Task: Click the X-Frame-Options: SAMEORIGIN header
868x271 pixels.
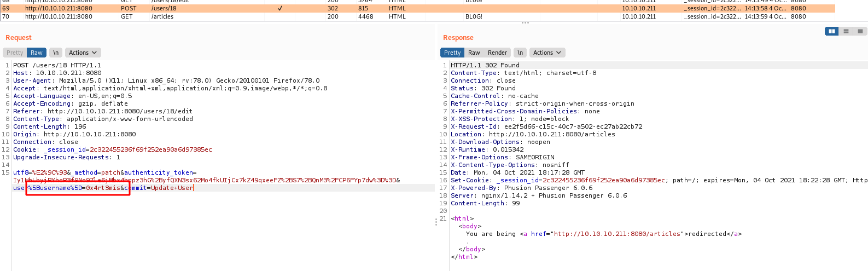Action: click(x=503, y=157)
